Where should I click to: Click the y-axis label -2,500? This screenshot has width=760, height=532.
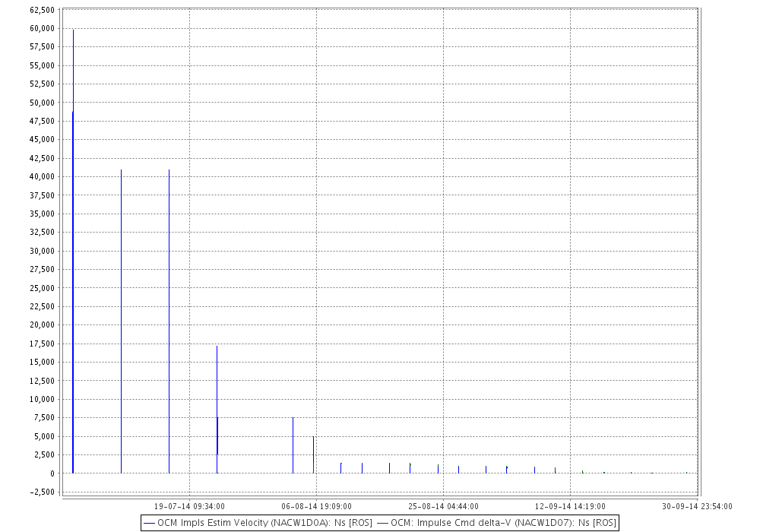pyautogui.click(x=42, y=492)
